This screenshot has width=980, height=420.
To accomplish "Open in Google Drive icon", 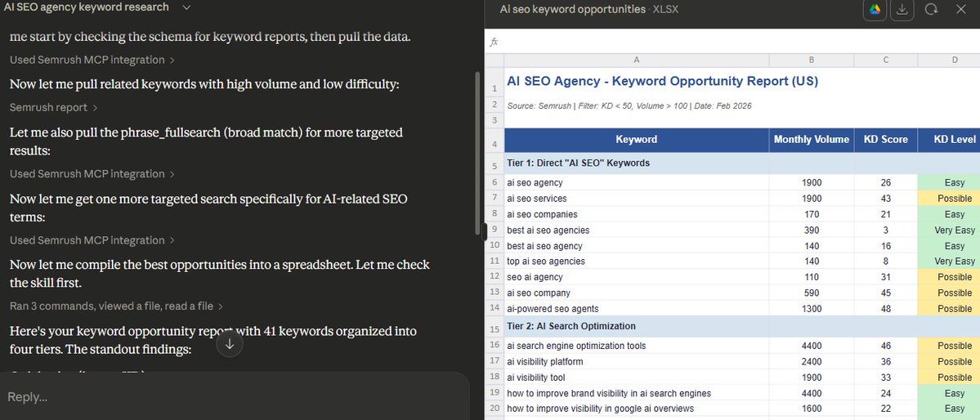I will tap(875, 9).
